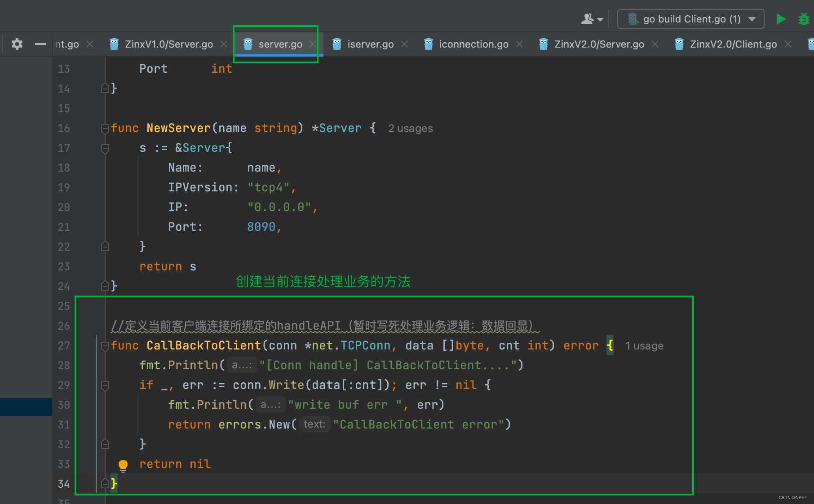814x504 pixels.
Task: Click the net.TCPConn type reference
Action: click(x=351, y=345)
